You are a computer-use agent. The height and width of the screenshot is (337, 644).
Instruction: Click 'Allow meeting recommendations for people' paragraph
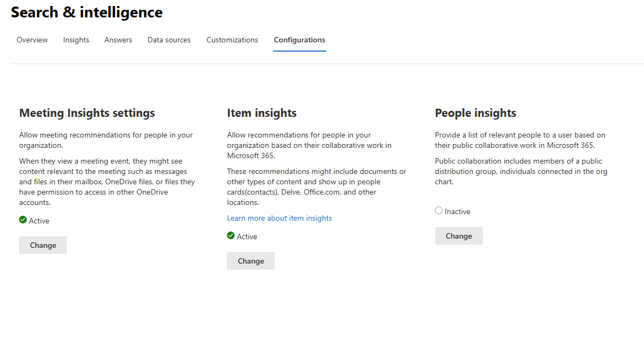(x=106, y=140)
